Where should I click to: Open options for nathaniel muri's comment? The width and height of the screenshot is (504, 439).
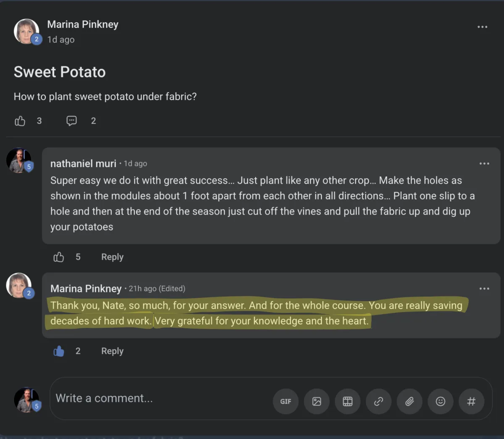[484, 163]
